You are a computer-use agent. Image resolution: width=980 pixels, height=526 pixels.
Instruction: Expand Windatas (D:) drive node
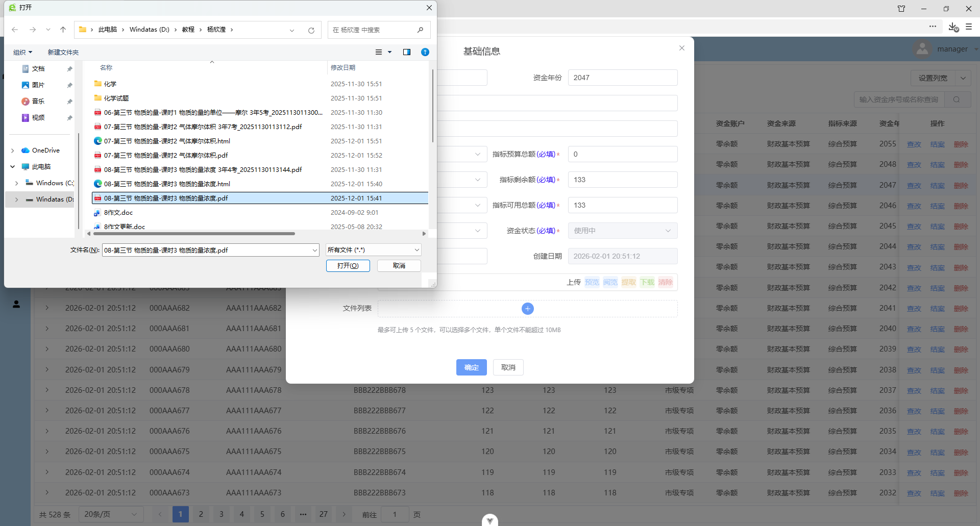(x=17, y=199)
